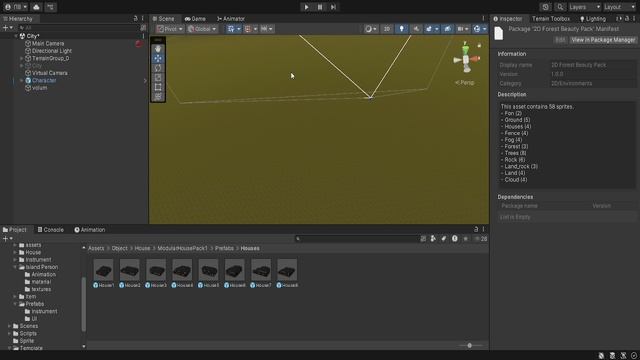
Task: Click the red Cinemachine icon beside Main Camera
Action: click(139, 43)
